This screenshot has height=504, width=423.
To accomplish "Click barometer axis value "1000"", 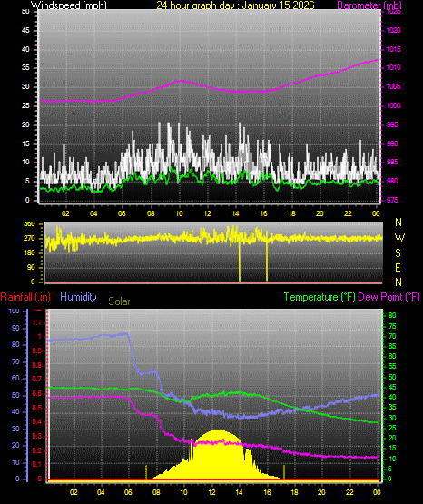I will [393, 105].
